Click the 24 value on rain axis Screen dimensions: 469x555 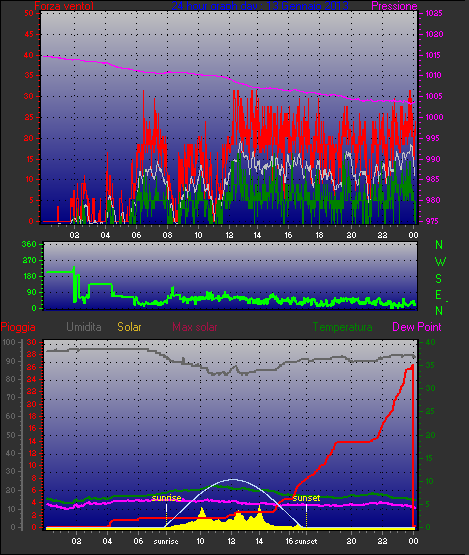32,379
